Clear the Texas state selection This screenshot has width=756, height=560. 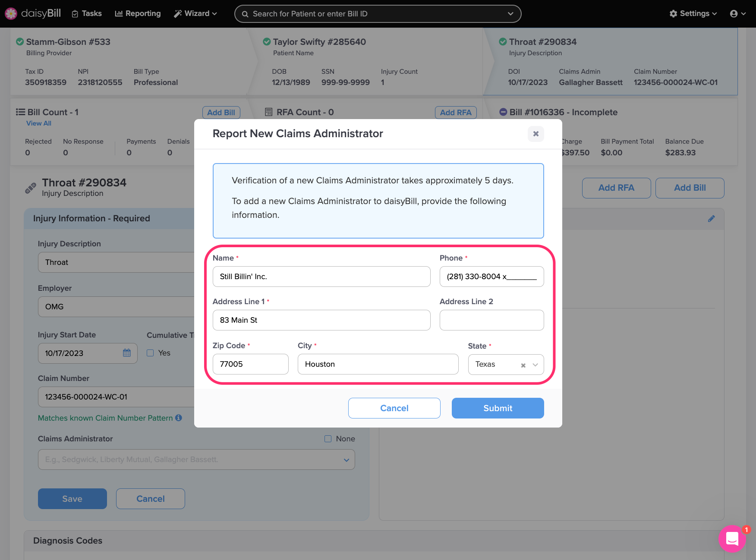pyautogui.click(x=523, y=365)
